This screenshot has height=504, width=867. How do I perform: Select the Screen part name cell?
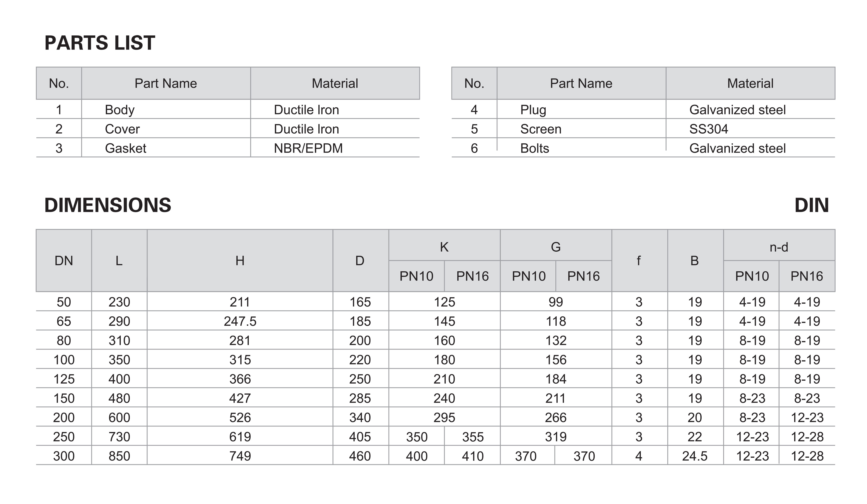tap(581, 129)
